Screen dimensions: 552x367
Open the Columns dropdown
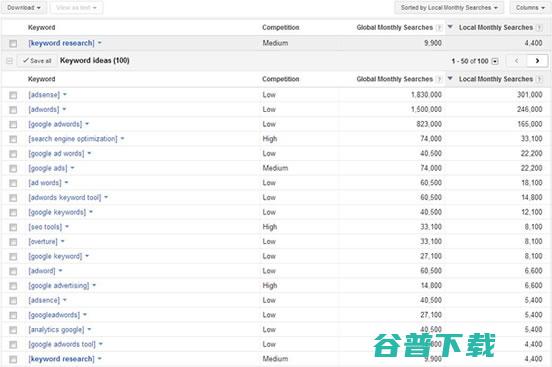coord(530,7)
